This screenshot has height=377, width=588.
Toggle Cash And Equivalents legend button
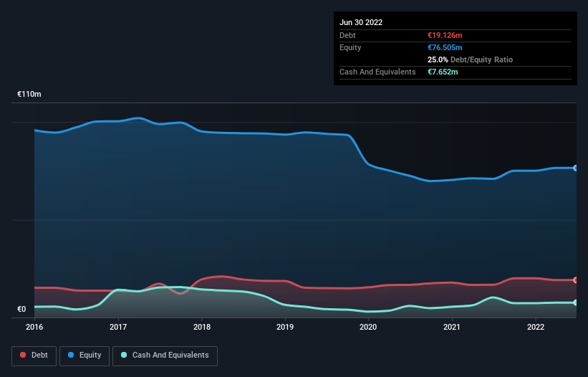165,355
